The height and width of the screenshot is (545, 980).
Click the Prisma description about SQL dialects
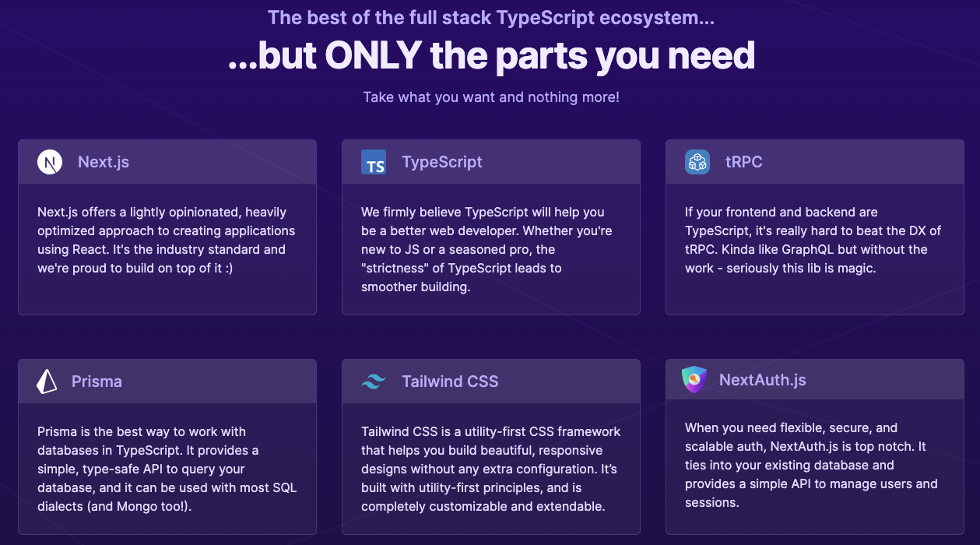point(167,468)
